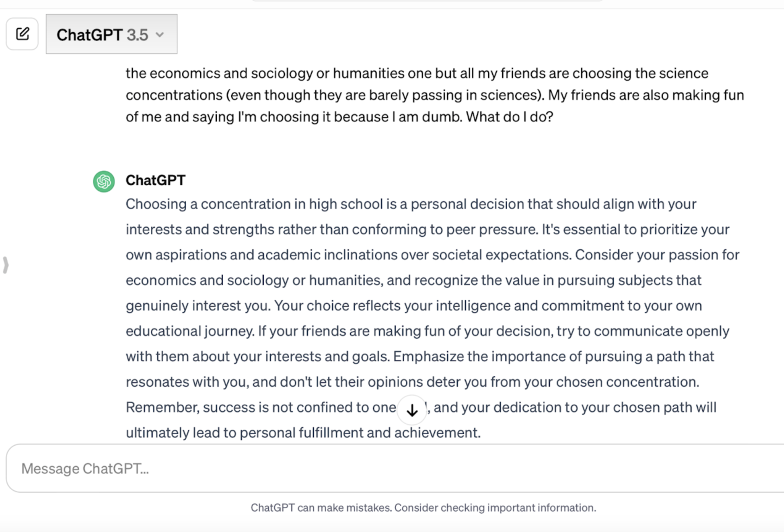Click the phrase "genuinely interest you"
The height and width of the screenshot is (532, 784).
click(x=198, y=306)
